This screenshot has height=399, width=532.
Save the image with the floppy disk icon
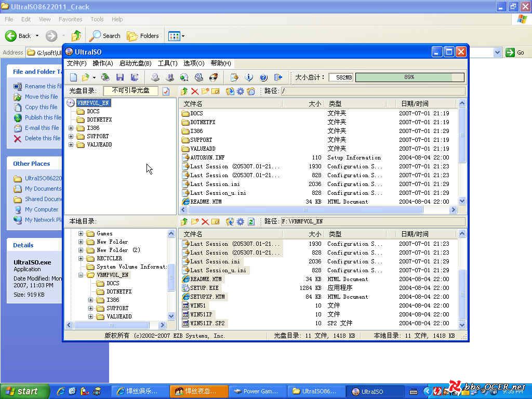[x=120, y=77]
